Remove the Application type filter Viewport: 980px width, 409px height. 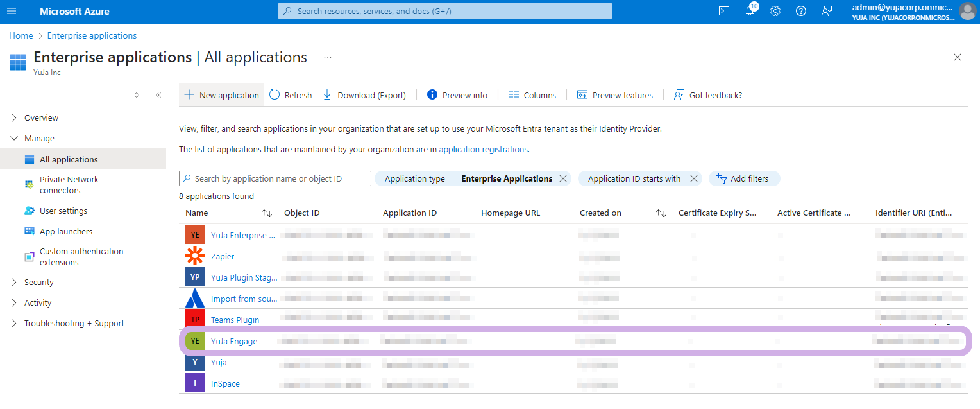(x=563, y=178)
